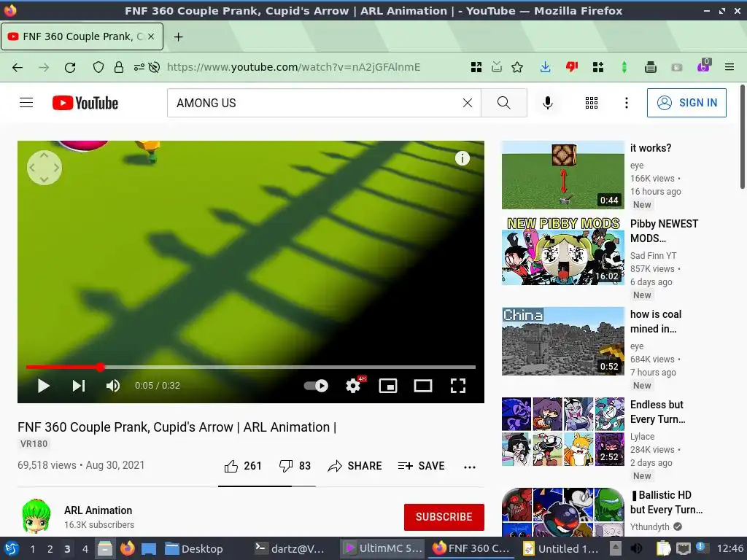Open the tracking protection shield icon

pyautogui.click(x=98, y=67)
